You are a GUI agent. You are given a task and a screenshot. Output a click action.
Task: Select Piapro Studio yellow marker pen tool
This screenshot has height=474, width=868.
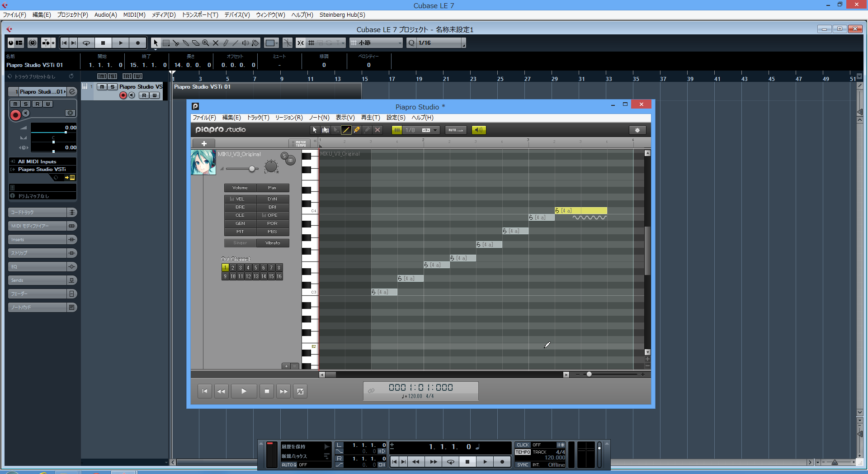tap(357, 130)
